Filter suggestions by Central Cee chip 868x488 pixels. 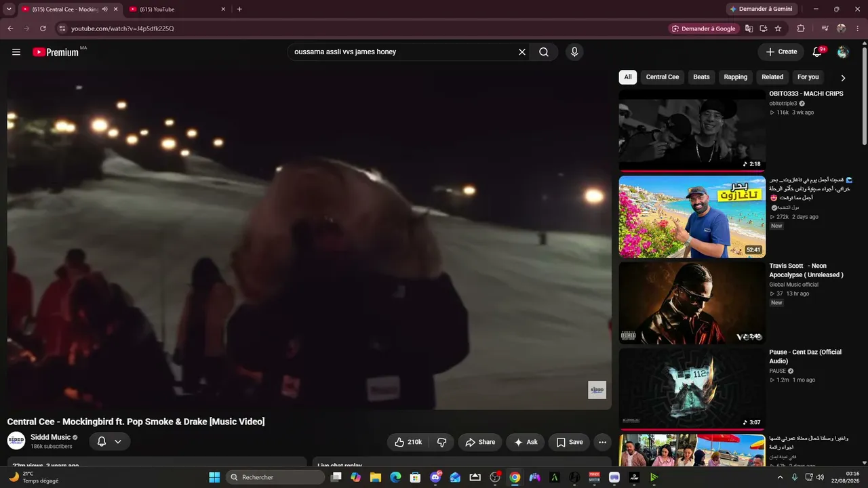[663, 77]
